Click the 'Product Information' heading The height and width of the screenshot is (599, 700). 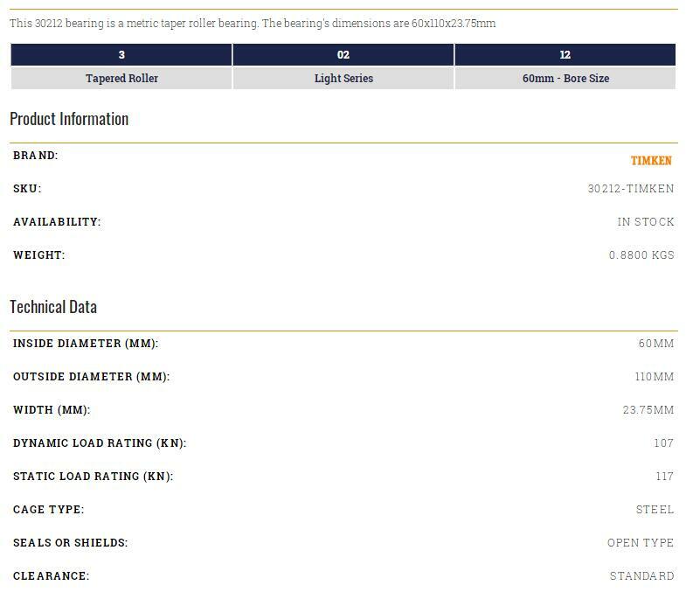point(69,119)
